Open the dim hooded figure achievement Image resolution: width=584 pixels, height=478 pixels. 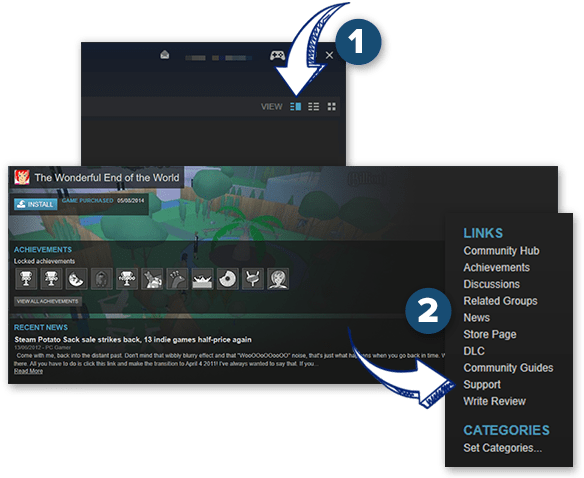coord(102,278)
